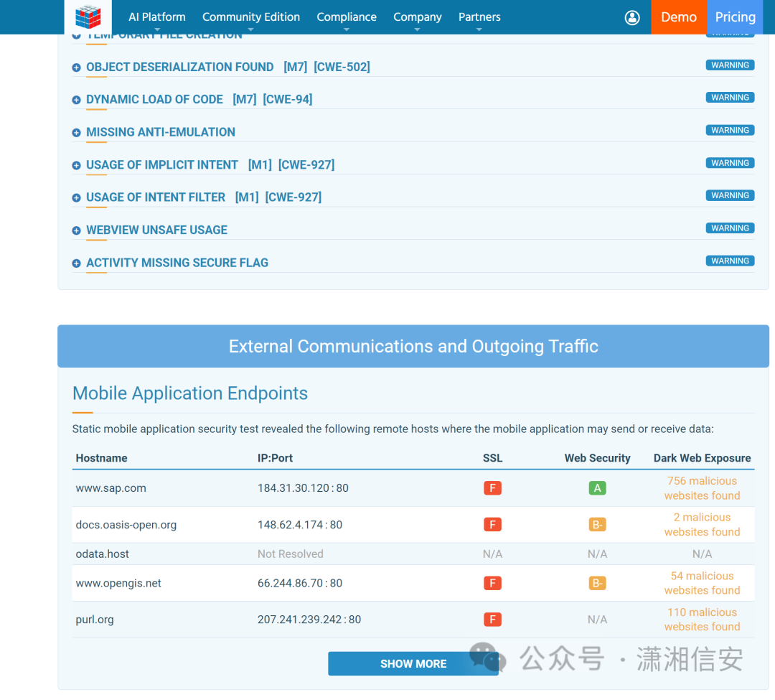This screenshot has width=775, height=700.
Task: Click Web Security B- for docs.oasis-open.org
Action: tap(597, 525)
